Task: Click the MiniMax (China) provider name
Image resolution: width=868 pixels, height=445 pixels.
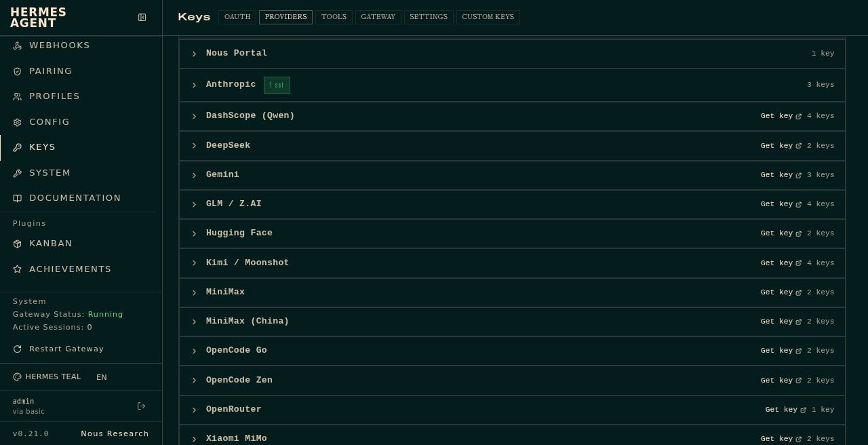Action: coord(248,321)
